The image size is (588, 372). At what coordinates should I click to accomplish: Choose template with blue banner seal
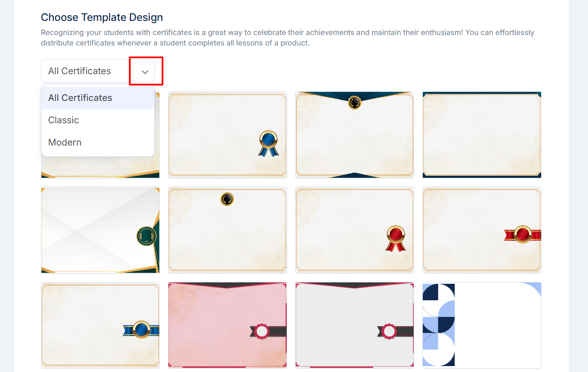pos(100,325)
